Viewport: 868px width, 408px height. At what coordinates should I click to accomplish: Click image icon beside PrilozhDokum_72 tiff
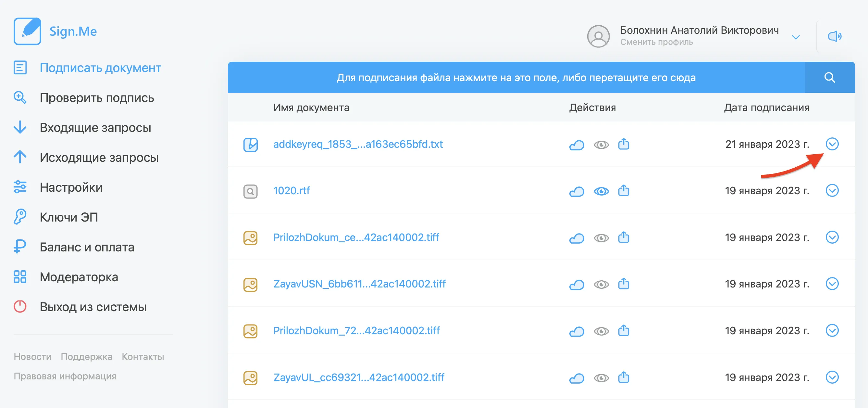250,331
